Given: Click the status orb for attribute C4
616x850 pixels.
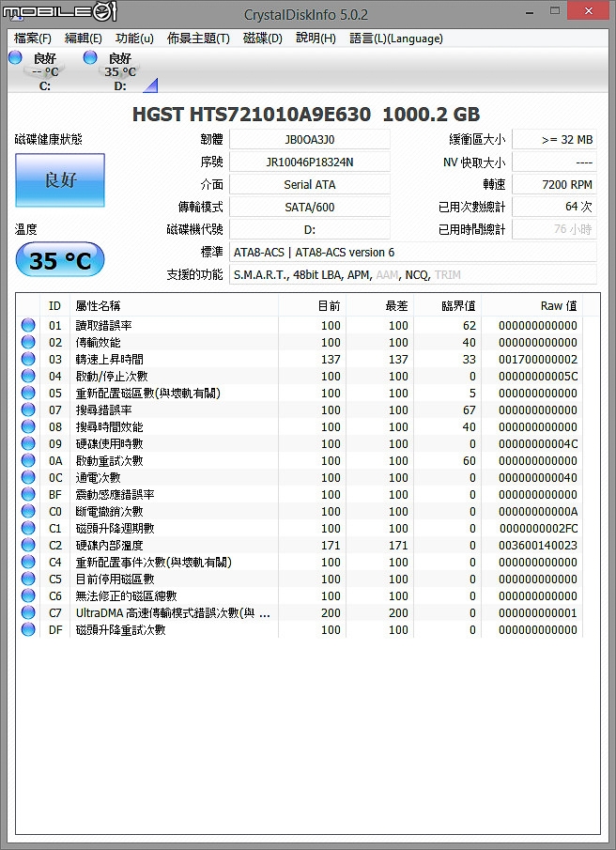Looking at the screenshot, I should click(x=28, y=563).
